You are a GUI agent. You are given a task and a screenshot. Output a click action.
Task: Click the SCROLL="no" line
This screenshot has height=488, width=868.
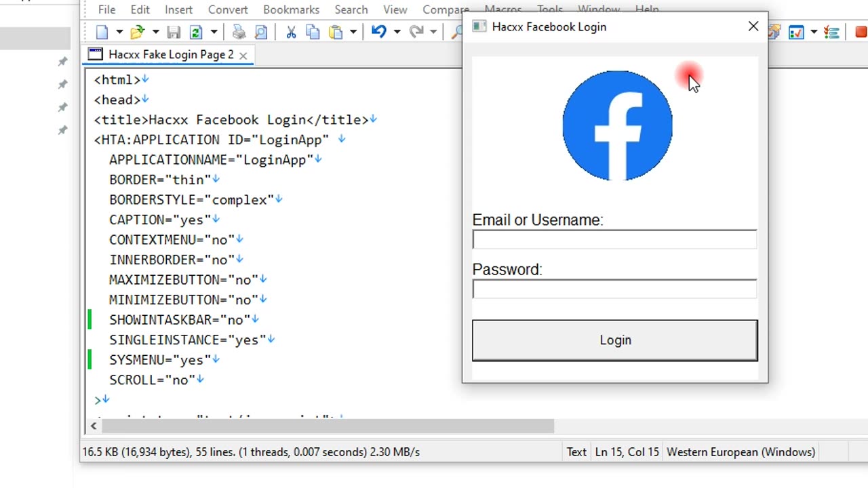[156, 380]
